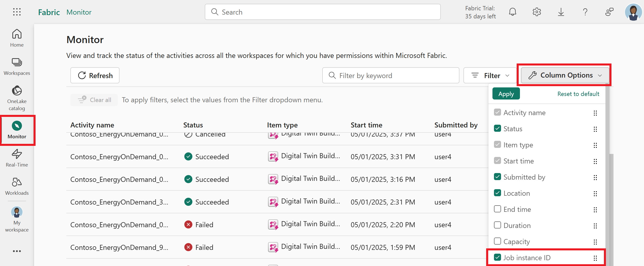Enable the End time column checkbox
Viewport: 644px width, 266px height.
click(497, 209)
